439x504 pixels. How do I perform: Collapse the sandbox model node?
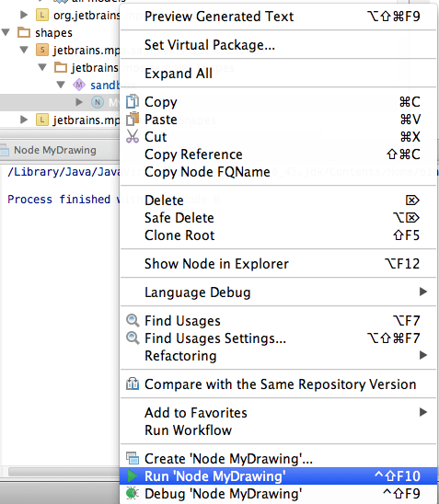click(x=61, y=85)
